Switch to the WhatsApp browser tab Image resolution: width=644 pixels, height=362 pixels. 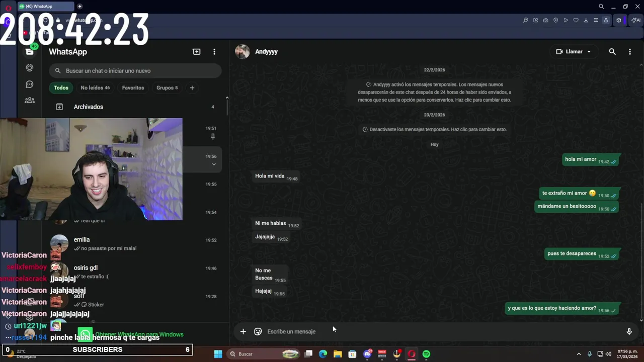(x=45, y=7)
